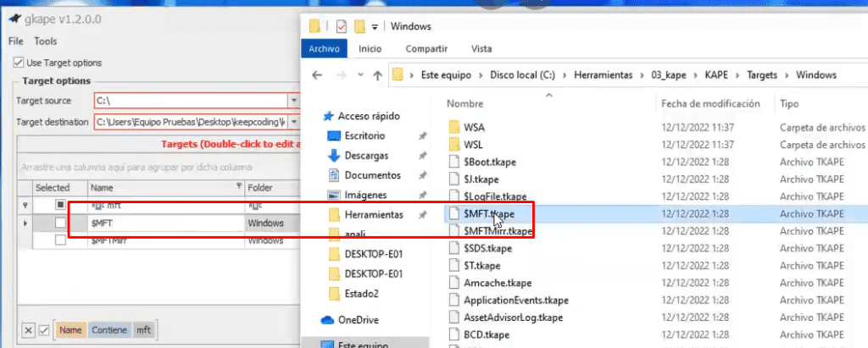The image size is (868, 348).
Task: Select the $T.tkape file
Action: pyautogui.click(x=481, y=266)
